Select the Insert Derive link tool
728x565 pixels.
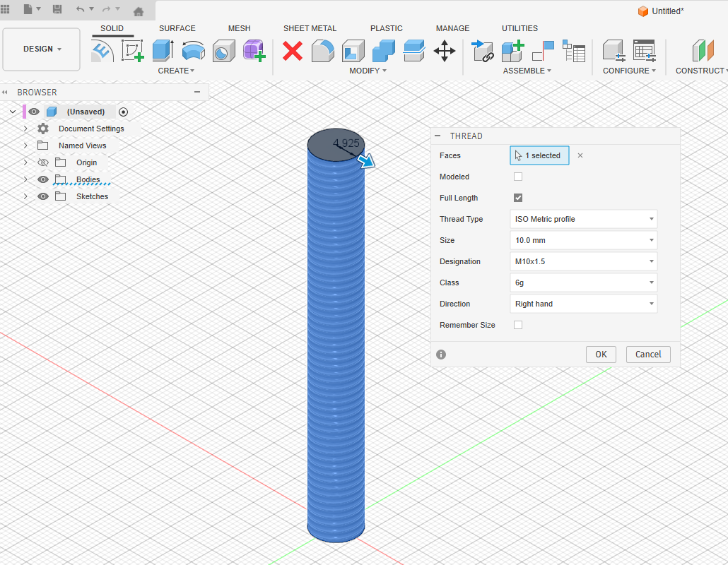click(x=483, y=51)
